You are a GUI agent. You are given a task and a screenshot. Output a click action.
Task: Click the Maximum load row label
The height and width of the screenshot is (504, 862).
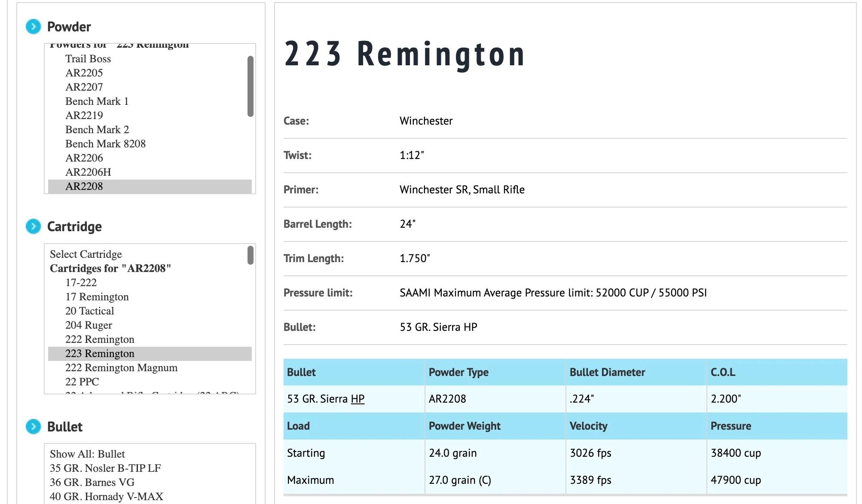(310, 480)
